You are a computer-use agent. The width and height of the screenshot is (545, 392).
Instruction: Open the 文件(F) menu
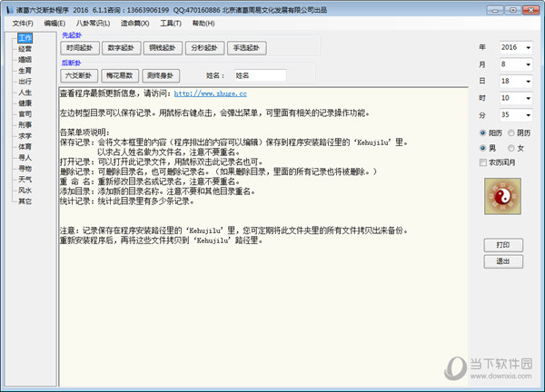pyautogui.click(x=24, y=22)
